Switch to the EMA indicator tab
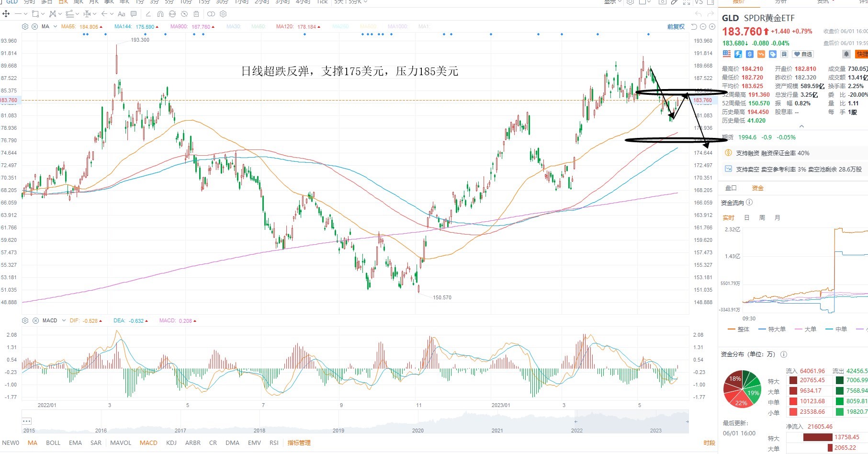The height and width of the screenshot is (454, 868). (75, 443)
